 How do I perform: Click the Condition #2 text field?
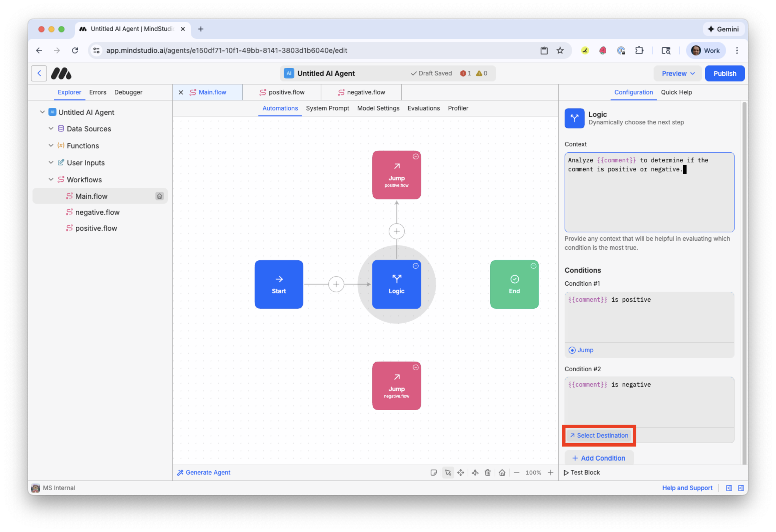click(649, 401)
